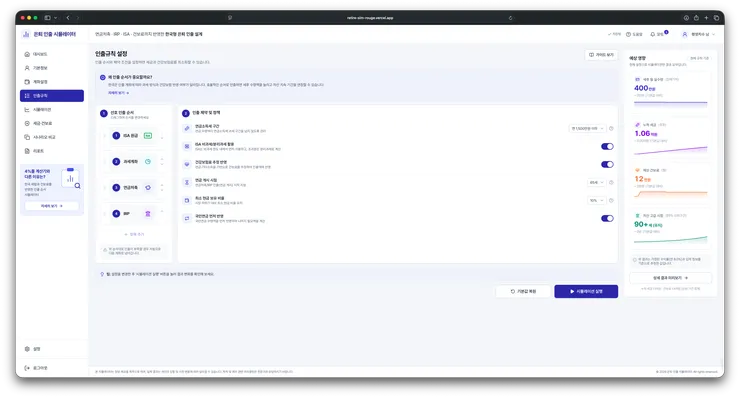This screenshot has width=740, height=398.
Task: Go back with browser back arrow
Action: 68,18
